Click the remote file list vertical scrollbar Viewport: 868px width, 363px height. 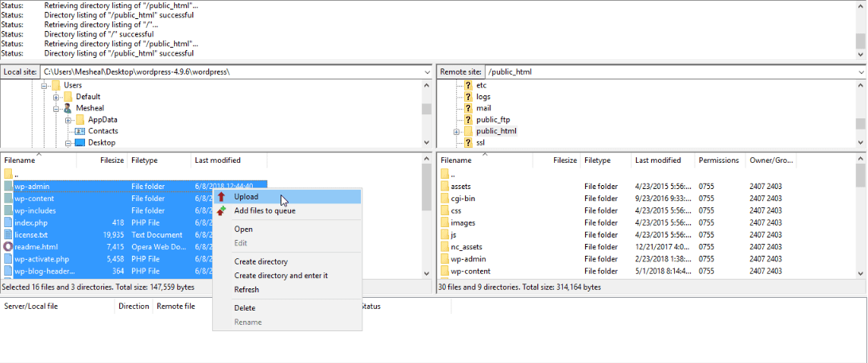862,216
